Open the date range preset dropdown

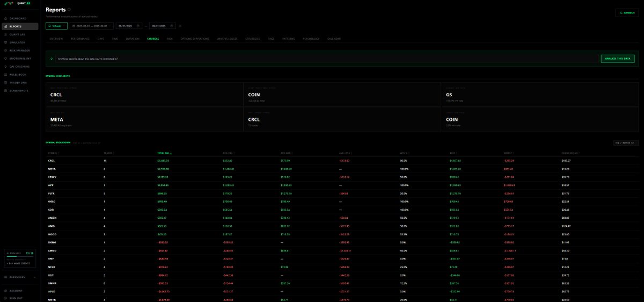91,26
